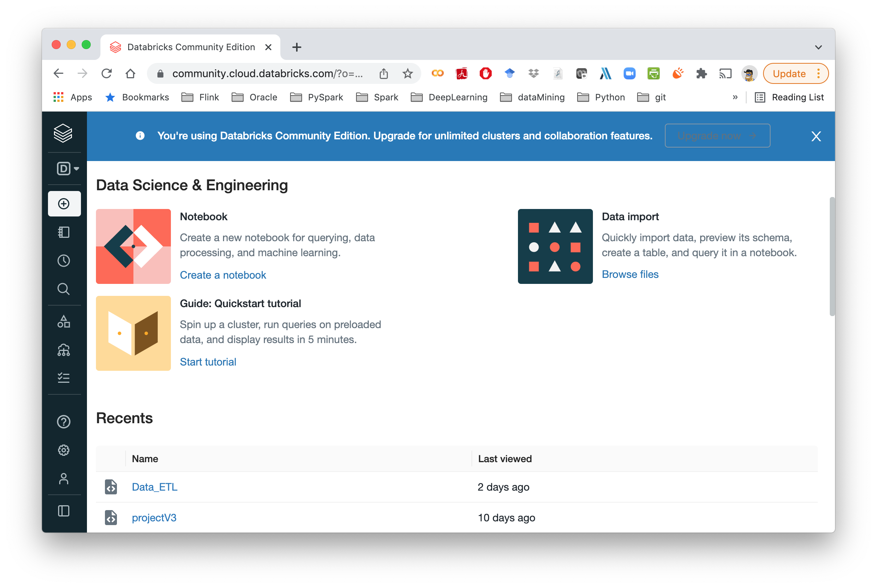Bookmark this page with star icon

(x=407, y=73)
